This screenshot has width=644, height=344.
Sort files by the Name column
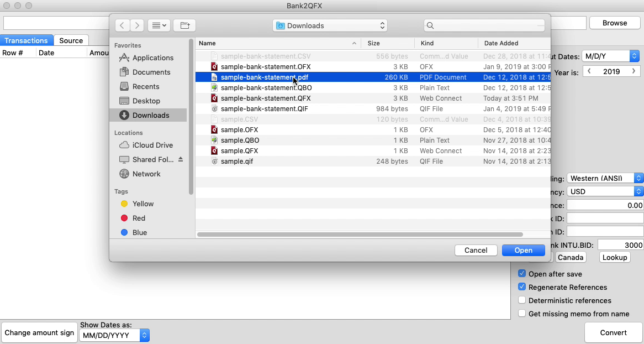coord(278,43)
